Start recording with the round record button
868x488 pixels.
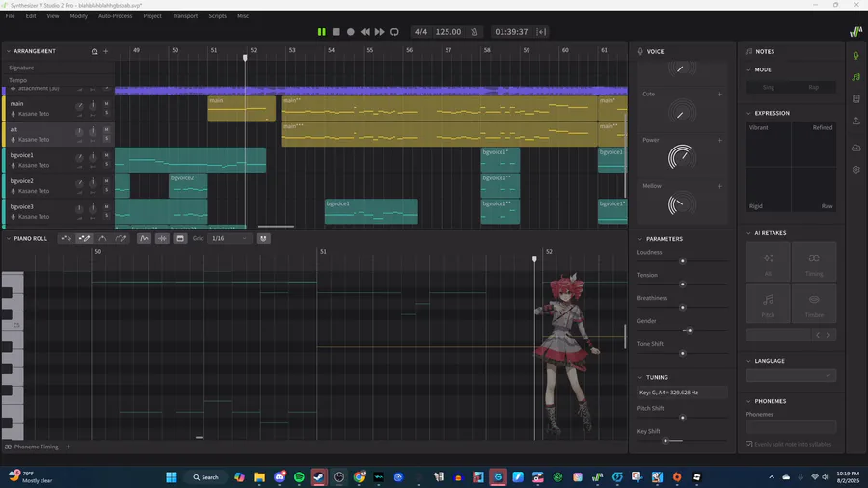pyautogui.click(x=350, y=32)
